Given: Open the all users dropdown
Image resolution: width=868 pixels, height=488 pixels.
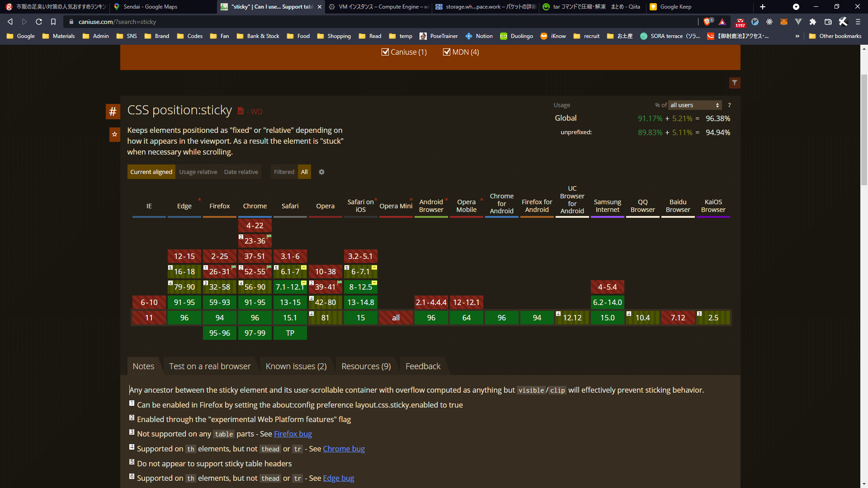Looking at the screenshot, I should (x=694, y=105).
